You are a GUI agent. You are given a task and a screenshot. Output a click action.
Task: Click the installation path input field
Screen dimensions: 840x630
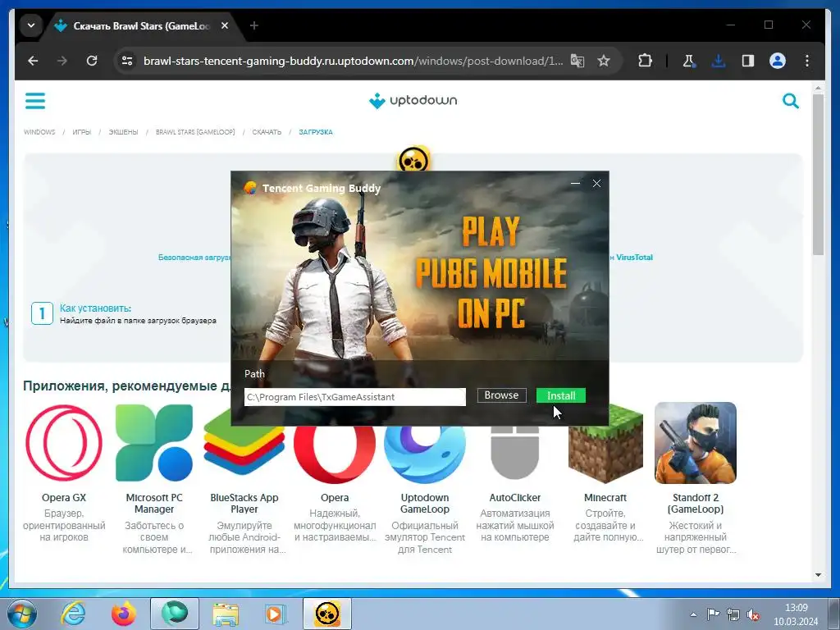(x=354, y=397)
